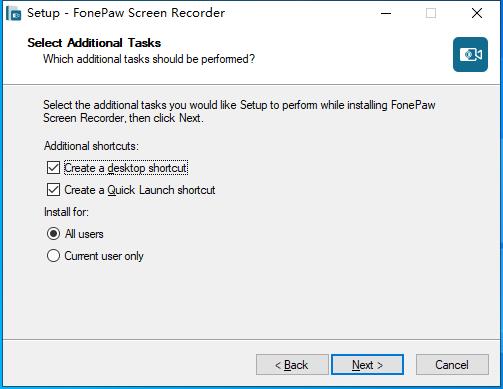The width and height of the screenshot is (503, 389).
Task: Click the 'Install for:' group label
Action: [x=66, y=212]
